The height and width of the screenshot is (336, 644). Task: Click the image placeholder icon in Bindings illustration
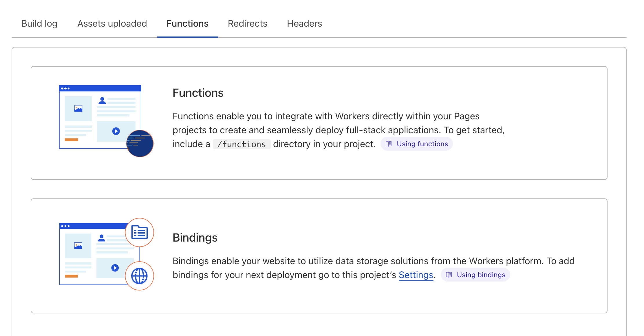pos(78,246)
